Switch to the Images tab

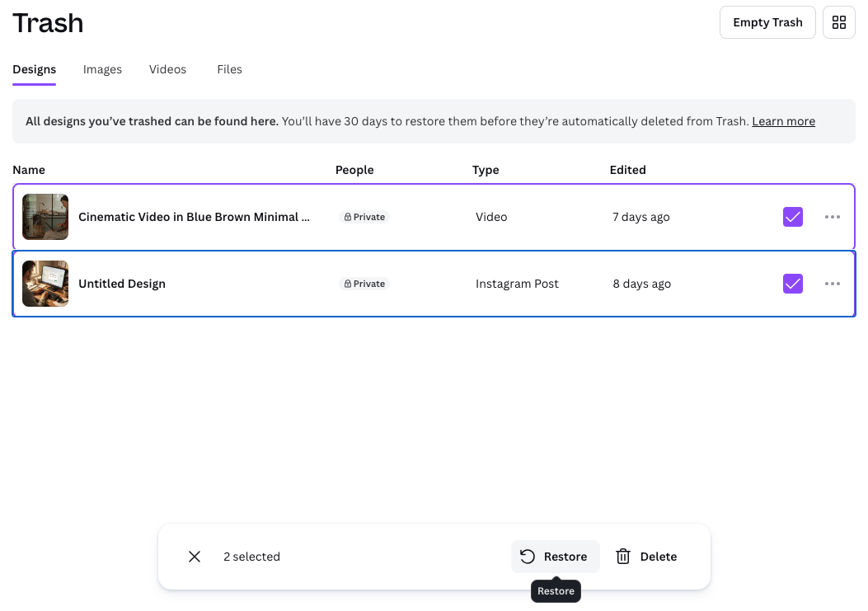[102, 69]
